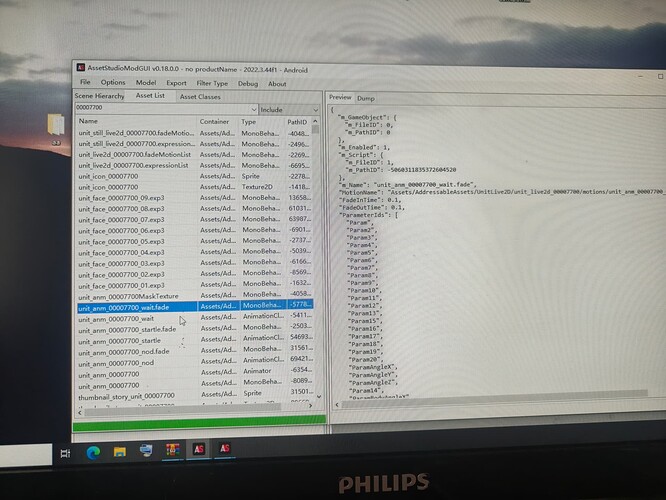666x500 pixels.
Task: Click the asset list scroll-right arrow
Action: tap(310, 406)
